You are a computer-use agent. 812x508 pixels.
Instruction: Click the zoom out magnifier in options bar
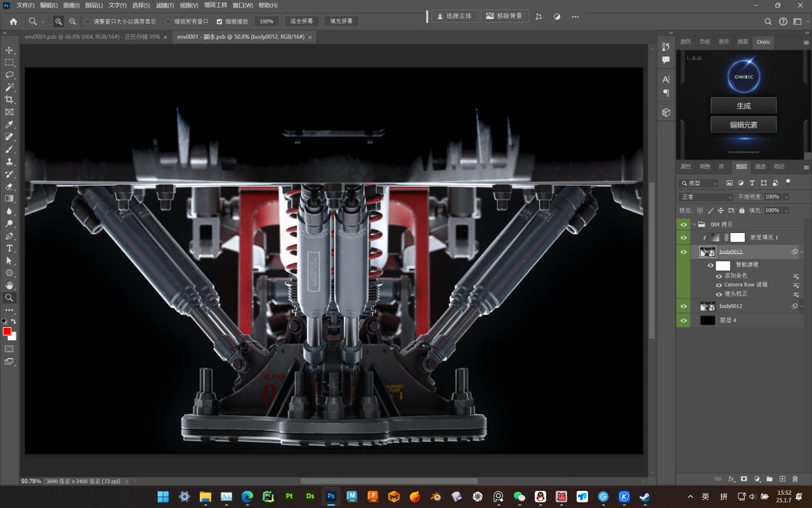coord(72,22)
